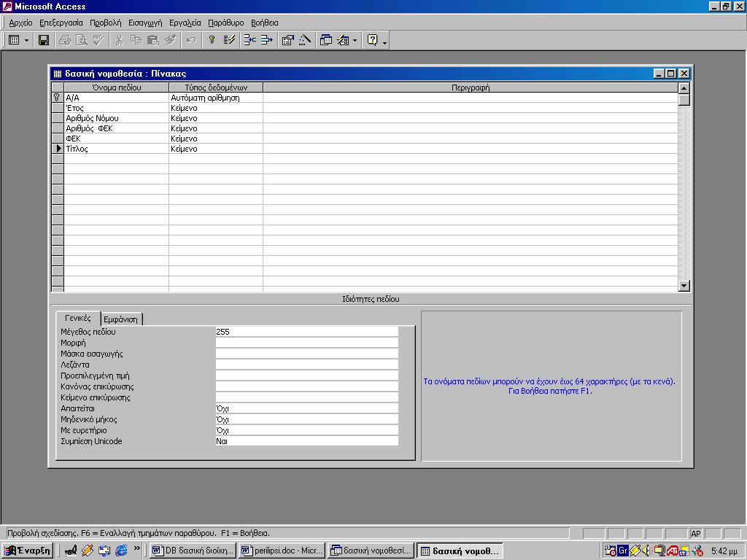Save the table design with floppy icon

(44, 41)
